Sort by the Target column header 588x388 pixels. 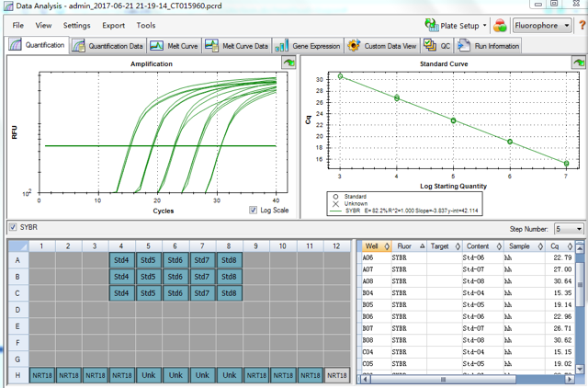click(445, 246)
